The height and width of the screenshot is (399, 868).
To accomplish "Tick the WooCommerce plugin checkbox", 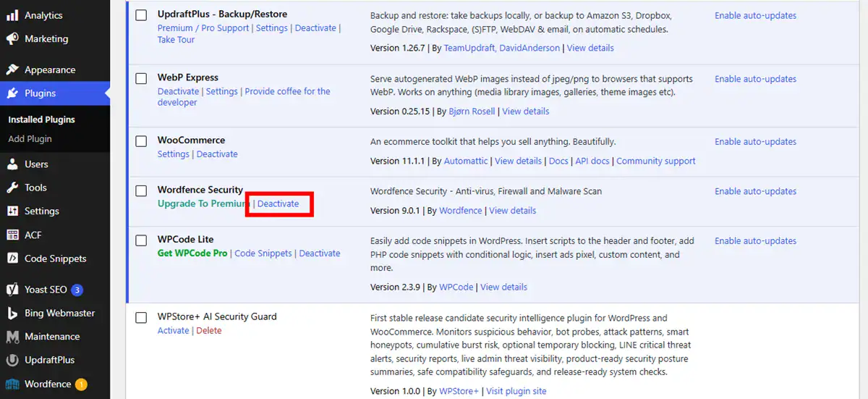I will (141, 141).
